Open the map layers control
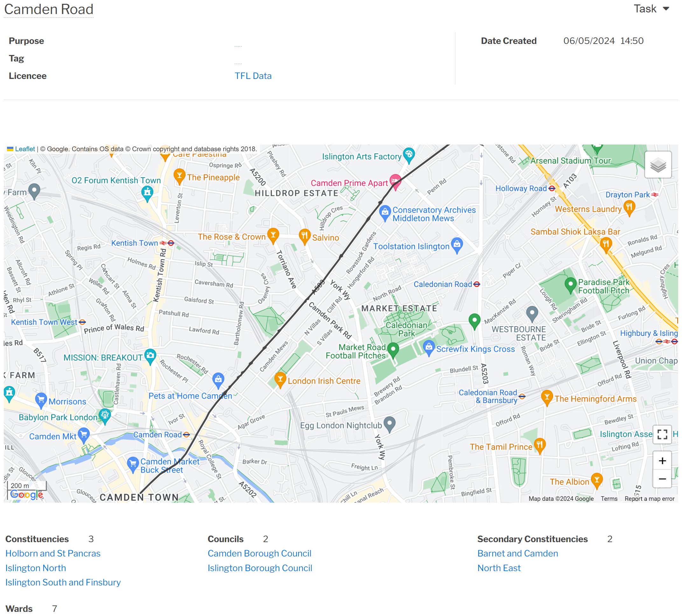Viewport: 682px width, 616px height. (x=657, y=165)
